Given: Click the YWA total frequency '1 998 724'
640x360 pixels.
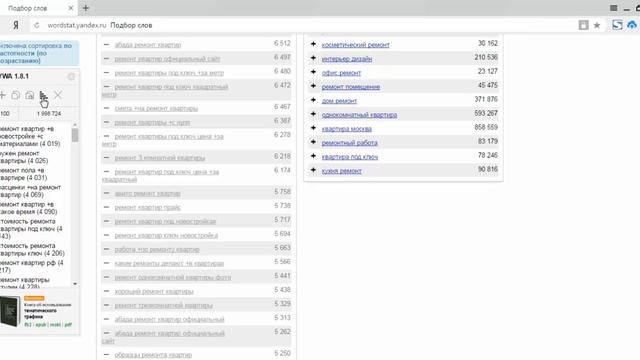Looking at the screenshot, I should [49, 114].
